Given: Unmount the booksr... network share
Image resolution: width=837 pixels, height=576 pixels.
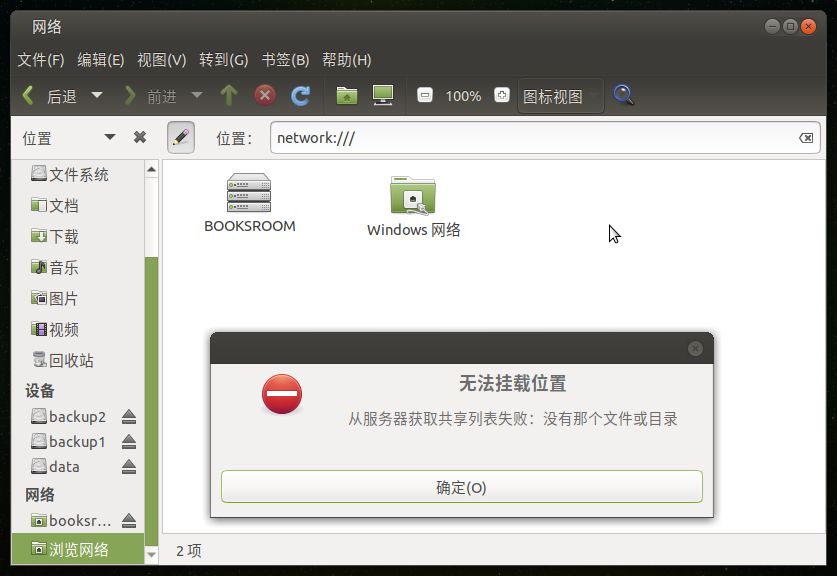Looking at the screenshot, I should pos(129,520).
